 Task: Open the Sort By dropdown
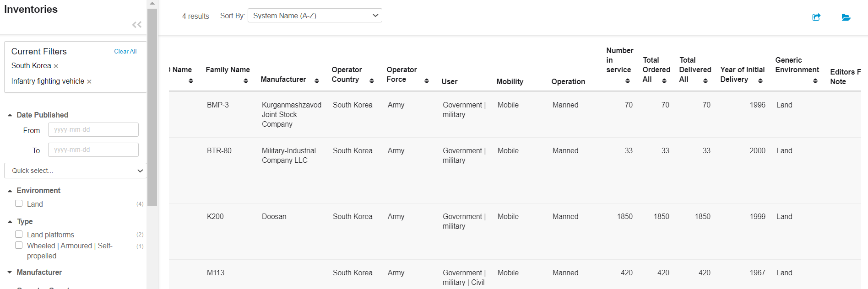tap(315, 16)
